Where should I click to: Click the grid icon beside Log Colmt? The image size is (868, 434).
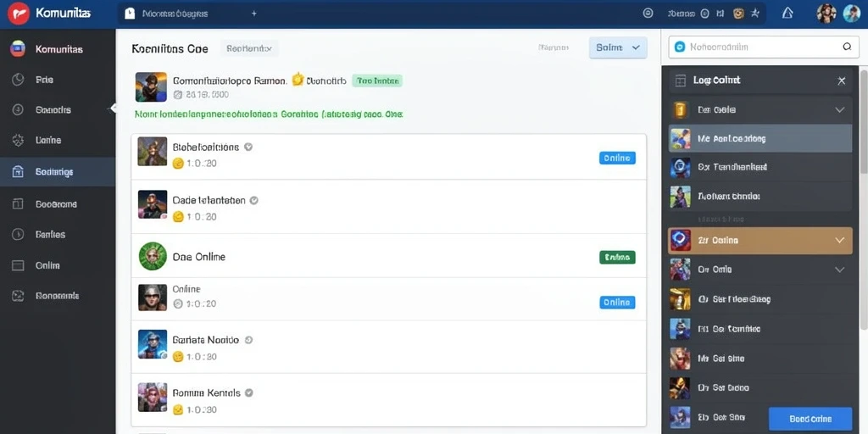[x=681, y=81]
